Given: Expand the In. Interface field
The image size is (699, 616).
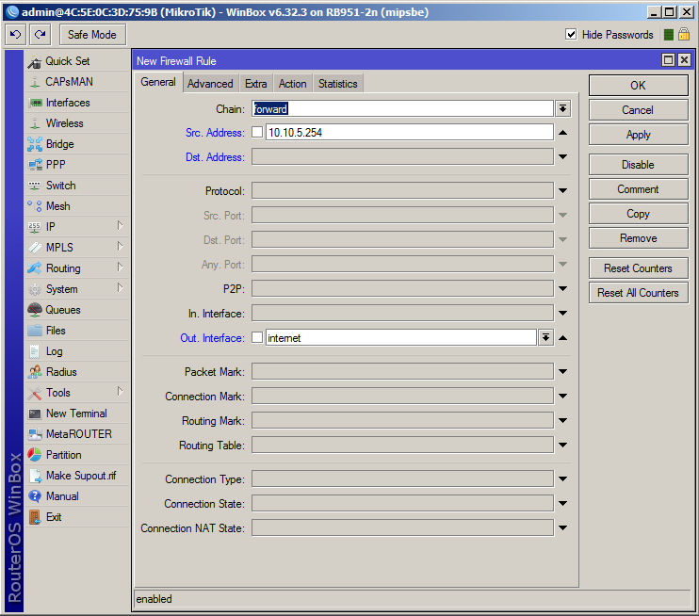Looking at the screenshot, I should [x=563, y=314].
